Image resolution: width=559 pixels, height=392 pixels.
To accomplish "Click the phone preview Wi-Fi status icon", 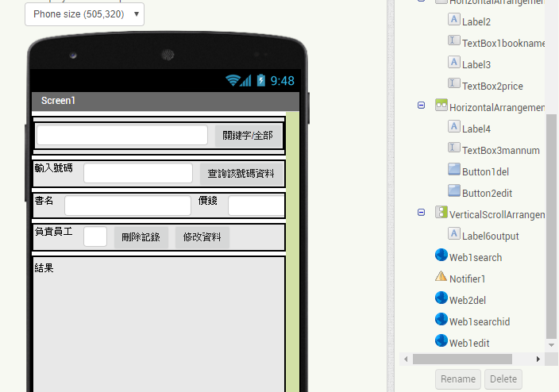I will coord(233,80).
